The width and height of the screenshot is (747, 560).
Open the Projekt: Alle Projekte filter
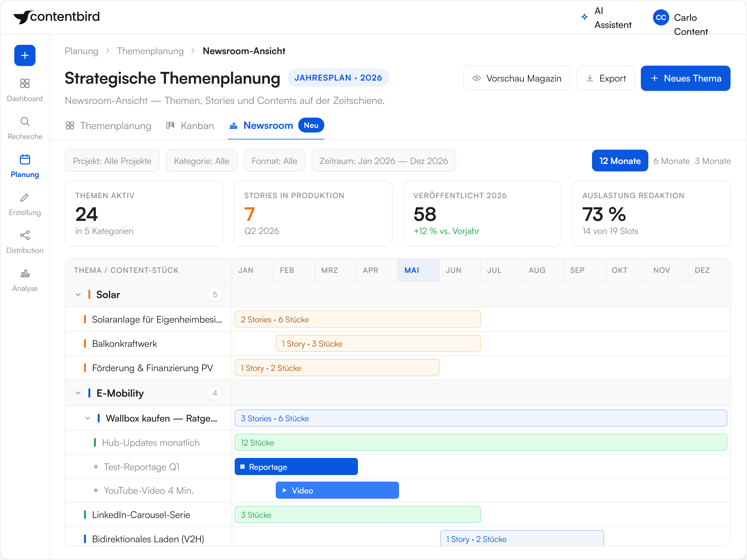tap(112, 161)
